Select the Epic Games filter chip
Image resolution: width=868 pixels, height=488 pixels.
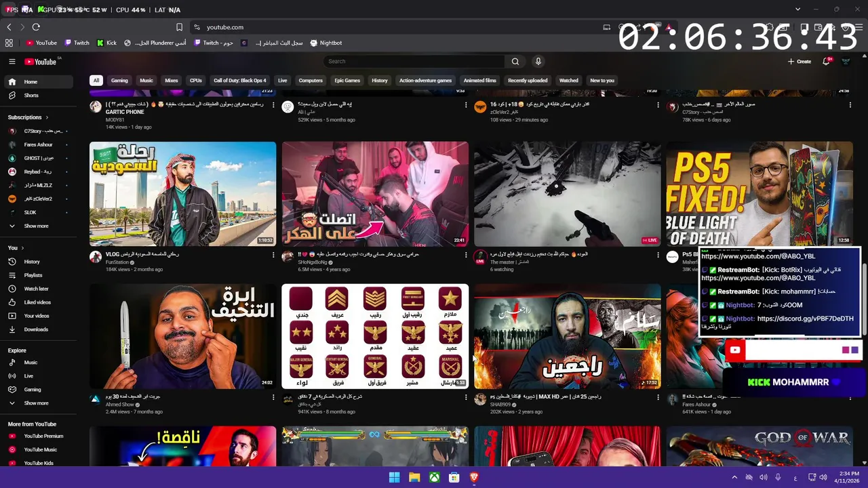click(347, 81)
